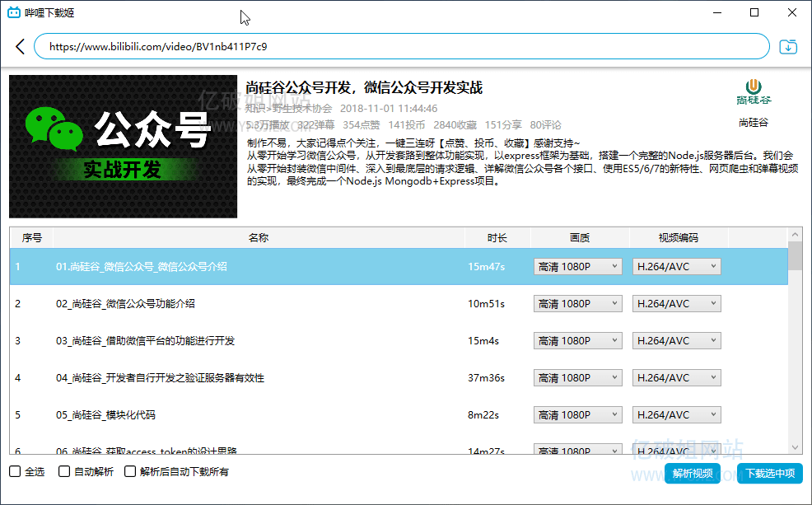Click the 画质 column header

(x=580, y=238)
